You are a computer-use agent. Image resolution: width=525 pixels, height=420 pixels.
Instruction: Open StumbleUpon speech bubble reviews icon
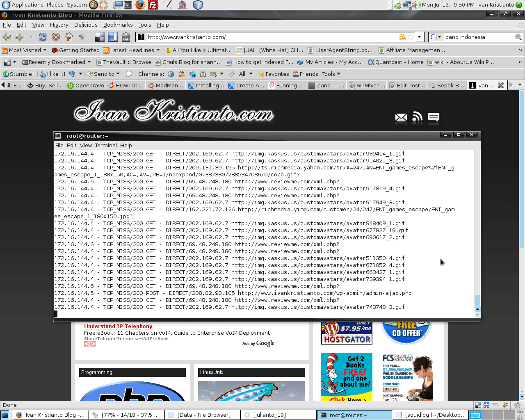[x=129, y=74]
